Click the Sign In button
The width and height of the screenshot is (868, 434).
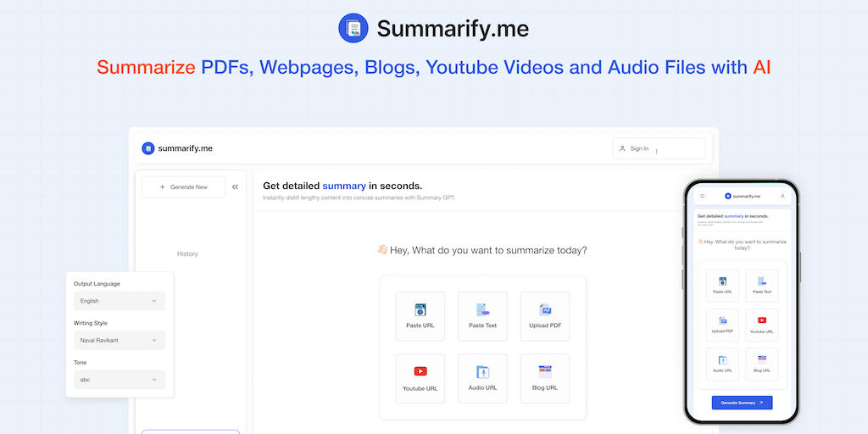tap(659, 148)
